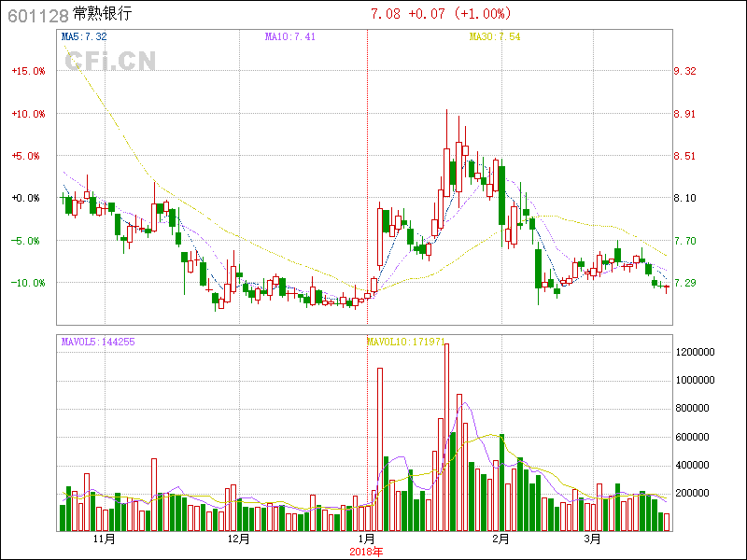Screen dimensions: 747x560
Task: Select the 3月 date axis marker
Action: point(592,539)
